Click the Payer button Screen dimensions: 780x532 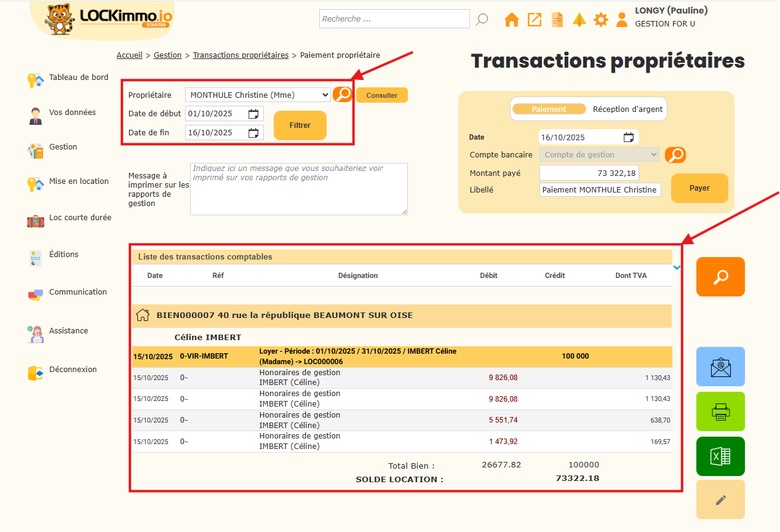click(699, 188)
